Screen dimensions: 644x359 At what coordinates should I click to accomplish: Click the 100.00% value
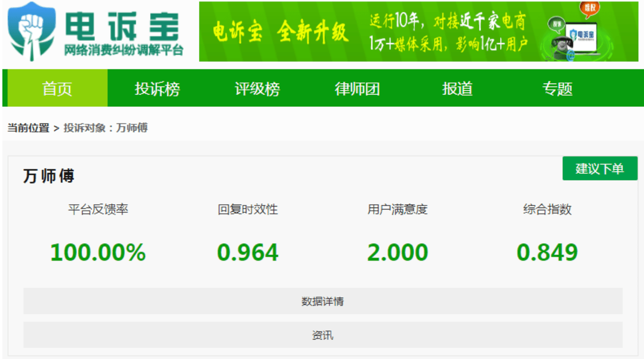(x=98, y=252)
